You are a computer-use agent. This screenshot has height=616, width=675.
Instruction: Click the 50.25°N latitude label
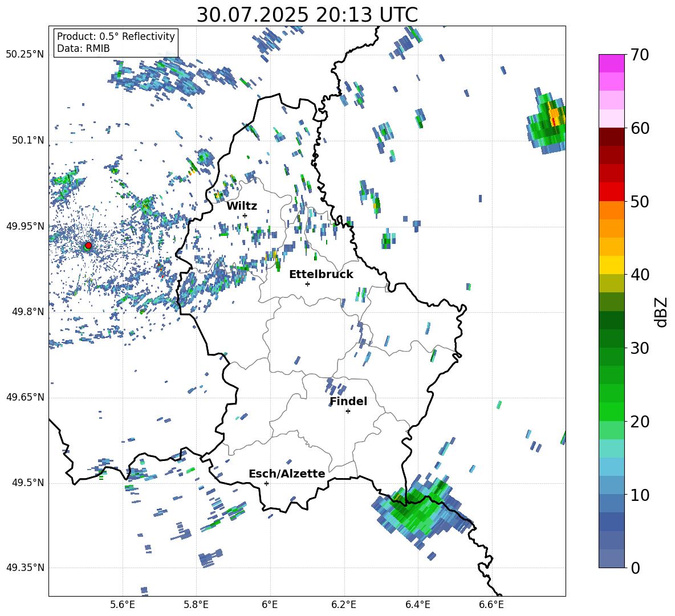click(25, 55)
